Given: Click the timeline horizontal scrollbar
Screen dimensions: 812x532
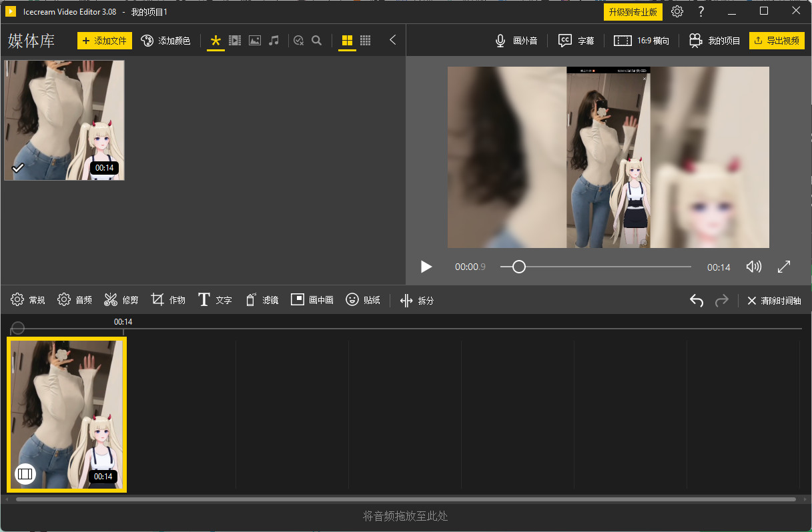Looking at the screenshot, I should tap(406, 499).
